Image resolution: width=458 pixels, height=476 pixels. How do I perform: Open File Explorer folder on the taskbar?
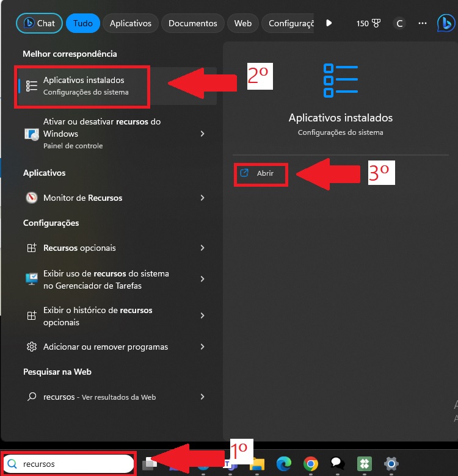click(258, 465)
